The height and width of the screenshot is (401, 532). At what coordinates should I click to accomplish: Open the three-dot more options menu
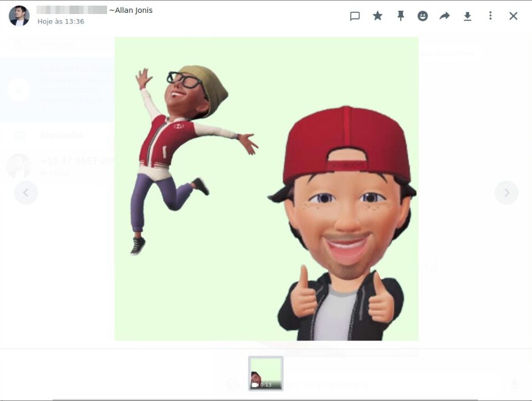(x=491, y=16)
